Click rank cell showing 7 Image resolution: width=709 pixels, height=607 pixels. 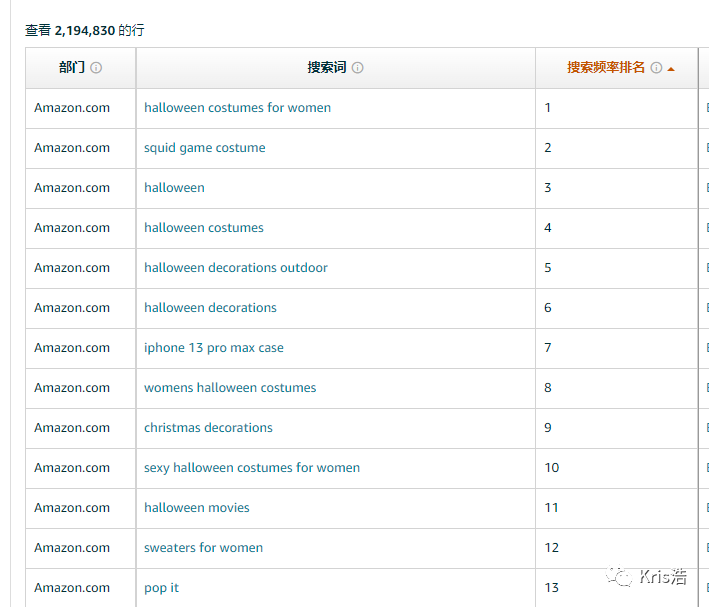pos(616,348)
